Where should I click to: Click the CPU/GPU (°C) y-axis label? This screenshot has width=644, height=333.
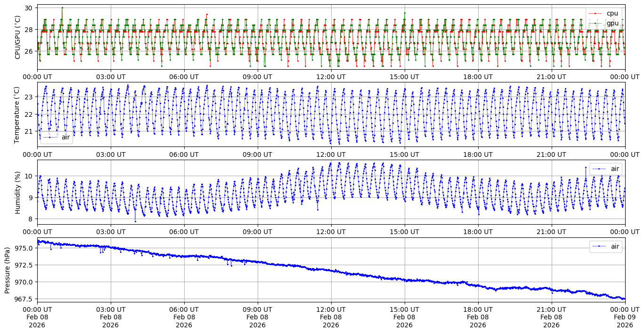point(18,37)
